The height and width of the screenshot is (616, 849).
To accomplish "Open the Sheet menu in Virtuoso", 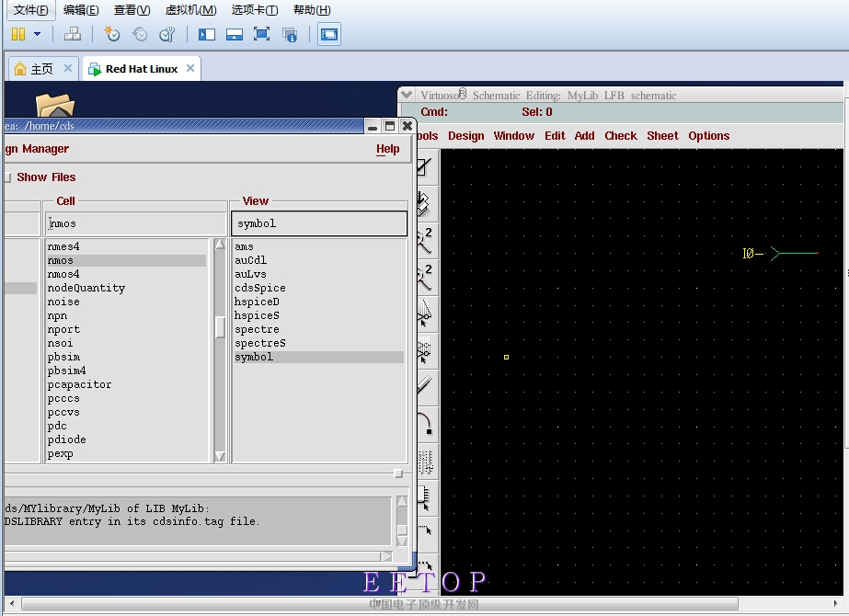I will click(x=662, y=136).
